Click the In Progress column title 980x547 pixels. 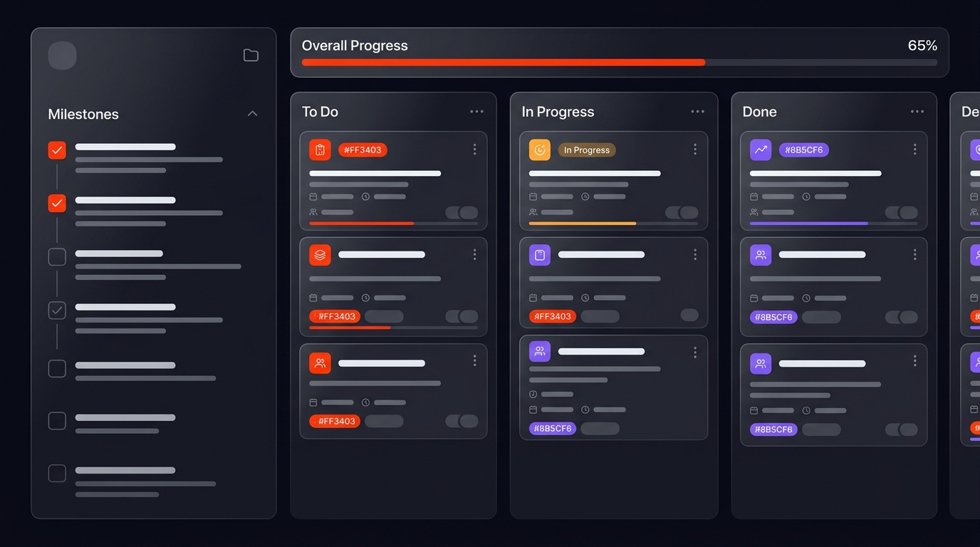tap(558, 112)
